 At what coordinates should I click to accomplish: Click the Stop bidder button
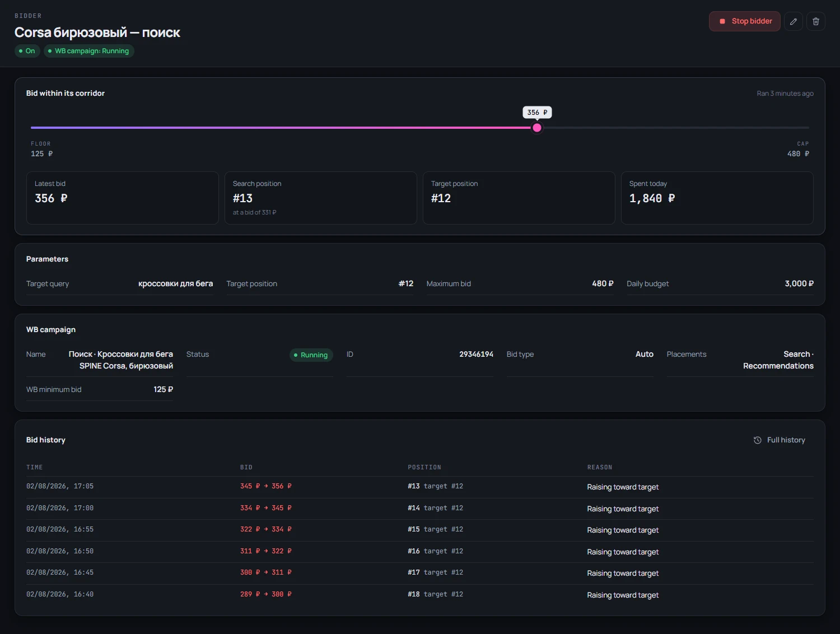pyautogui.click(x=744, y=21)
